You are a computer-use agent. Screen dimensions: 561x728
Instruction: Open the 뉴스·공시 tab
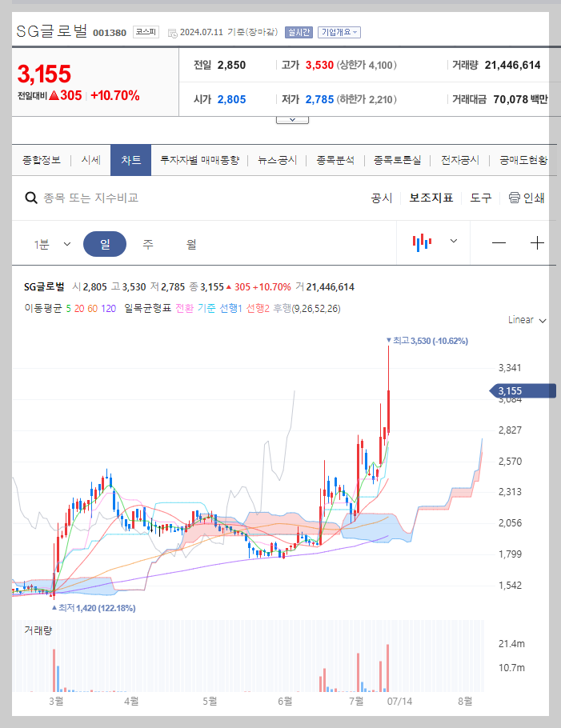pos(277,160)
